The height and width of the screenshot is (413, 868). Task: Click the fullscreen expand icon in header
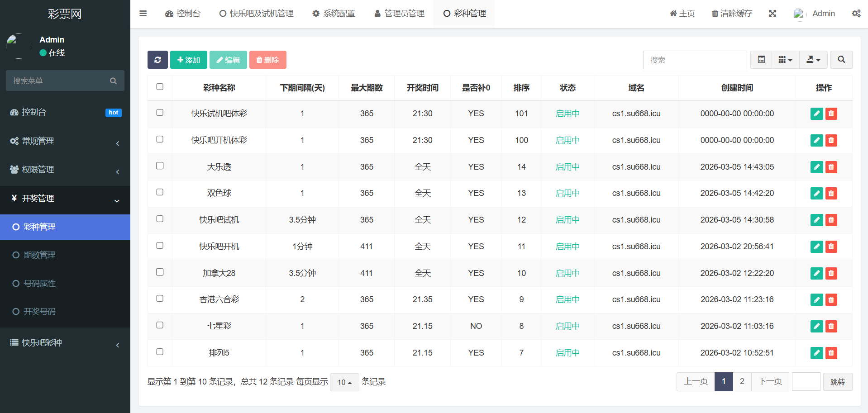772,14
